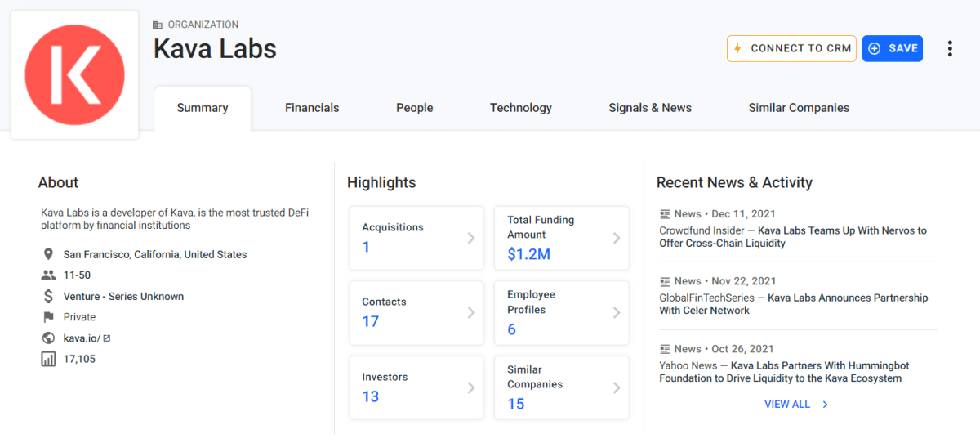This screenshot has height=443, width=980.
Task: Click the rank bar chart icon
Action: (48, 359)
